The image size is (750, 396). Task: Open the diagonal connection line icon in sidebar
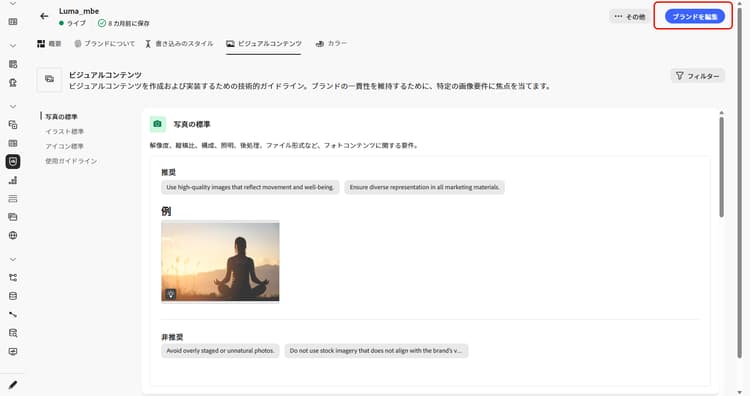coord(13,314)
